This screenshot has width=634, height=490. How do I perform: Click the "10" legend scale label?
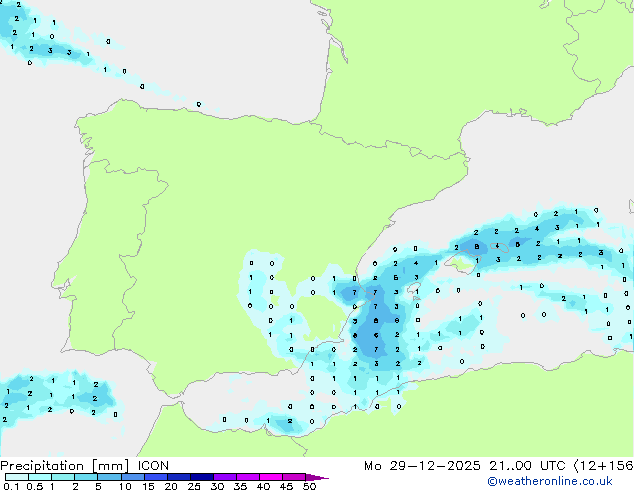click(x=125, y=486)
